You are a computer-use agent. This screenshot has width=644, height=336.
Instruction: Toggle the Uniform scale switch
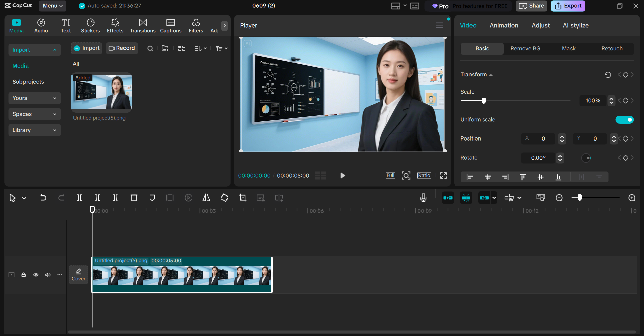pyautogui.click(x=624, y=120)
